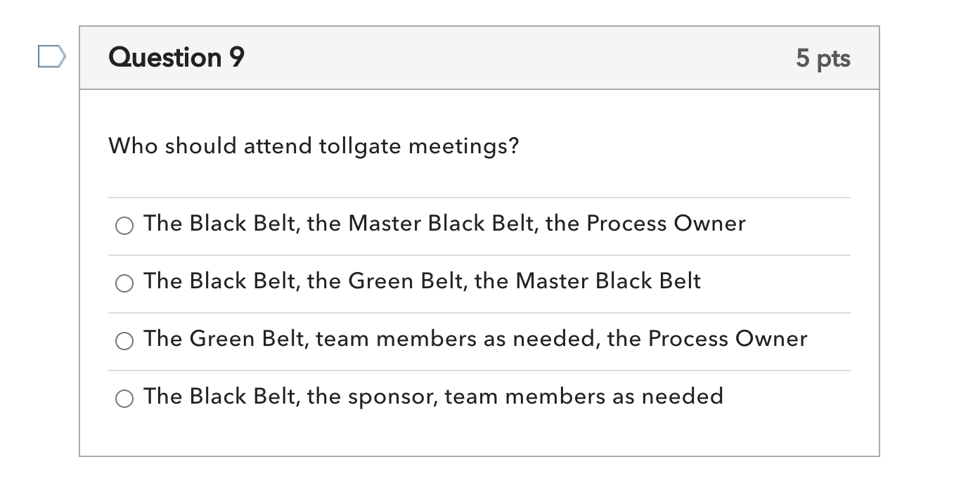Screen dimensions: 980x488
Task: Click inside the Question 9 header bar
Action: click(x=479, y=58)
